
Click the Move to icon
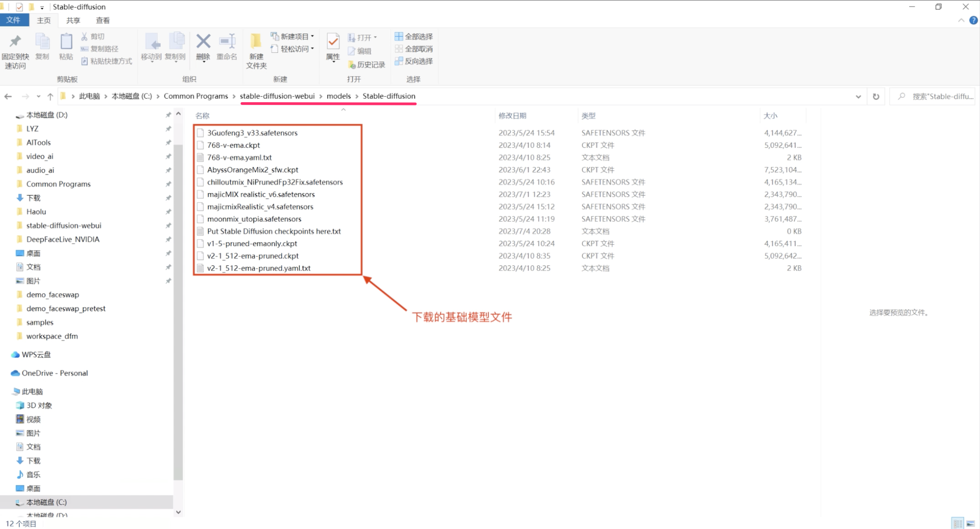tap(152, 42)
